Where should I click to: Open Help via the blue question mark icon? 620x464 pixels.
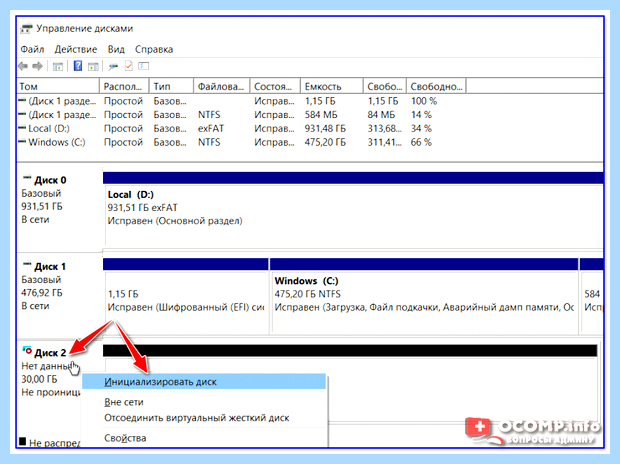(78, 66)
